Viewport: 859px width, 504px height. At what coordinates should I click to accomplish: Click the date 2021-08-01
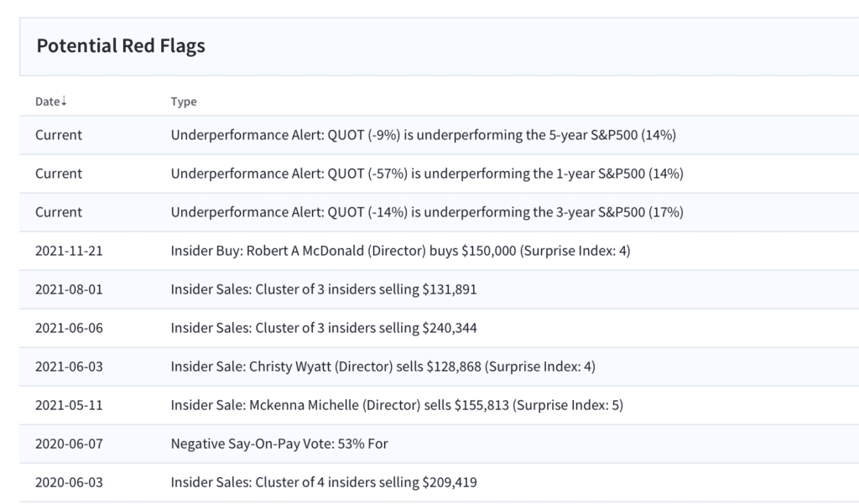[x=69, y=289]
